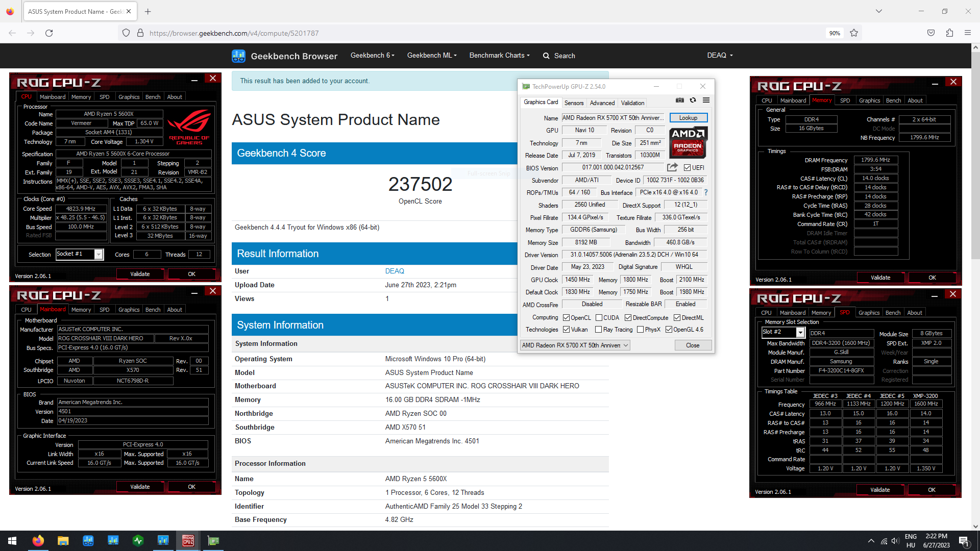This screenshot has height=551, width=980.
Task: Show hidden system tray icons
Action: 871,541
